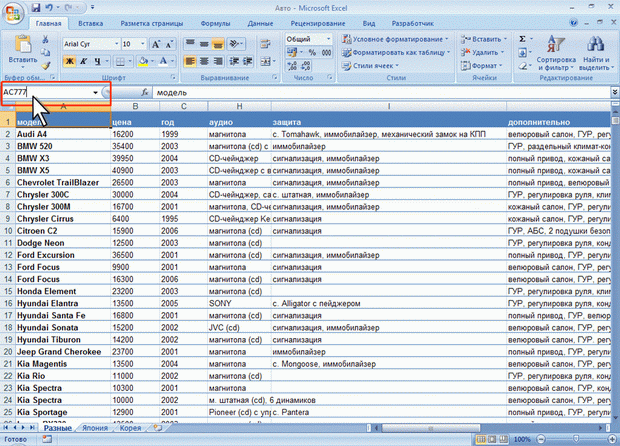This screenshot has height=446, width=620.
Task: Adjust the zoom slider in status bar
Action: coord(576,439)
